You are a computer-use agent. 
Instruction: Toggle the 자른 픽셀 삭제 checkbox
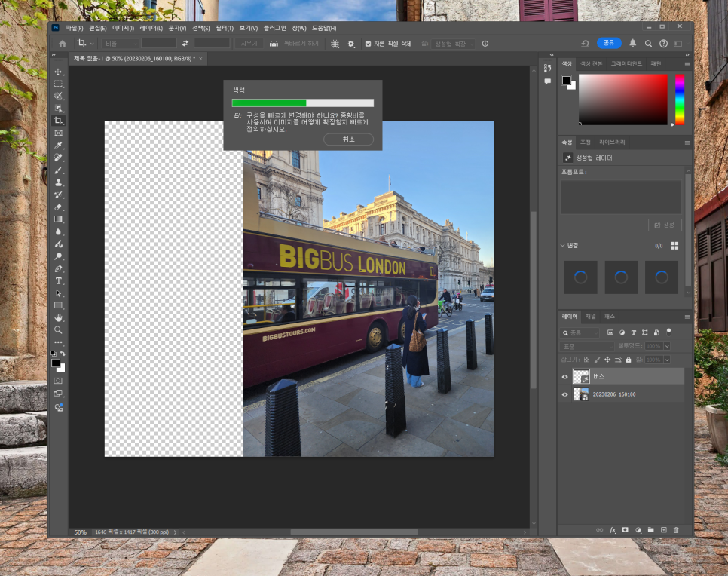(x=368, y=44)
